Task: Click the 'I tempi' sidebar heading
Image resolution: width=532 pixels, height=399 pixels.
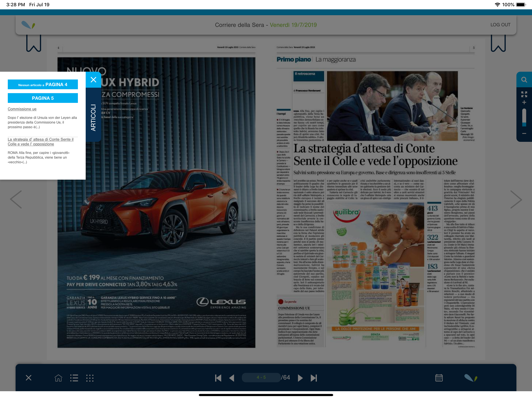Action: point(281,114)
